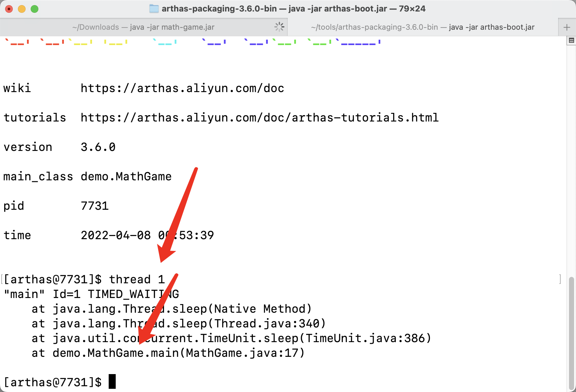Click the folder proxy icon in title bar
The height and width of the screenshot is (392, 576).
coord(154,9)
